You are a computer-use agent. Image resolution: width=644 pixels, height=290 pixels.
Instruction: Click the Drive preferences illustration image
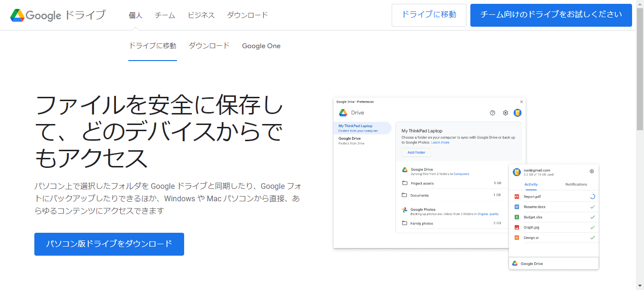[x=466, y=184]
